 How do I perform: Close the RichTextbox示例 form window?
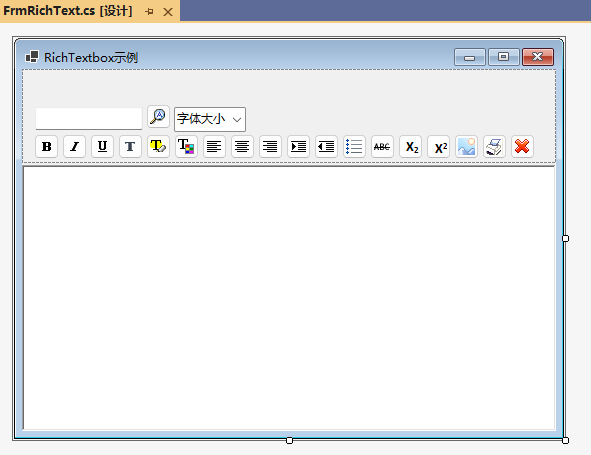[x=538, y=57]
